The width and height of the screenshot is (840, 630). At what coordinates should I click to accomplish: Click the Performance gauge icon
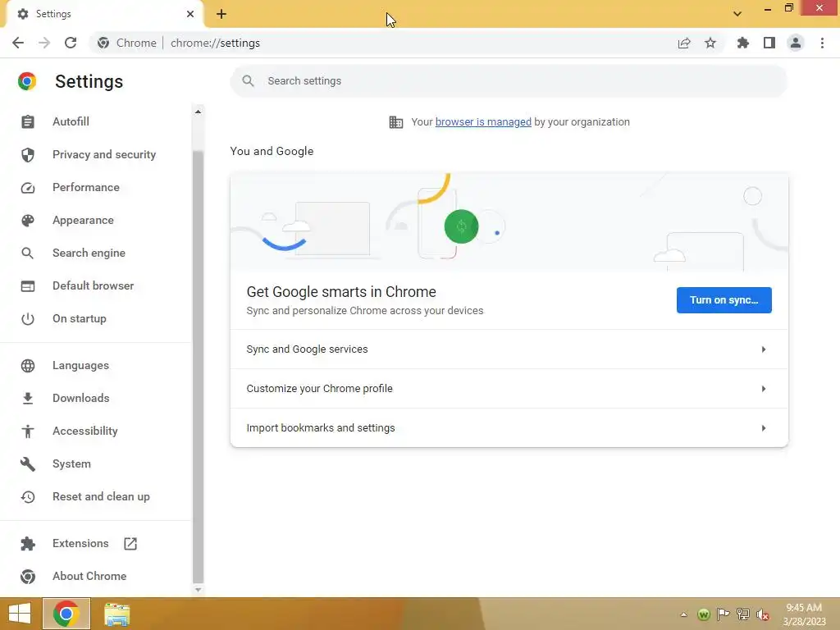click(28, 188)
